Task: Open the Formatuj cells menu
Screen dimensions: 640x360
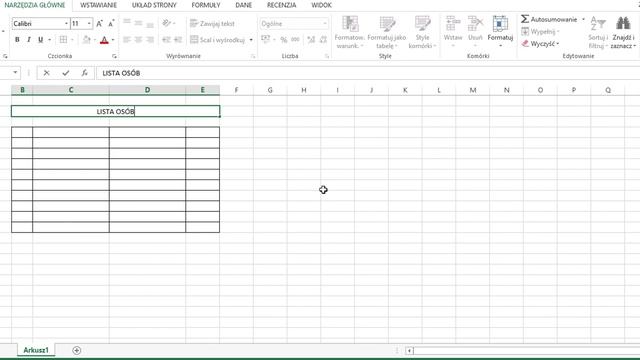Action: [500, 32]
